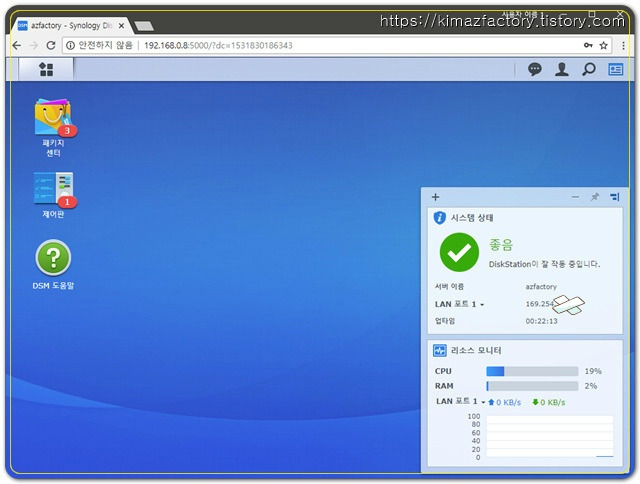Click the RAM 2% value

pyautogui.click(x=591, y=386)
